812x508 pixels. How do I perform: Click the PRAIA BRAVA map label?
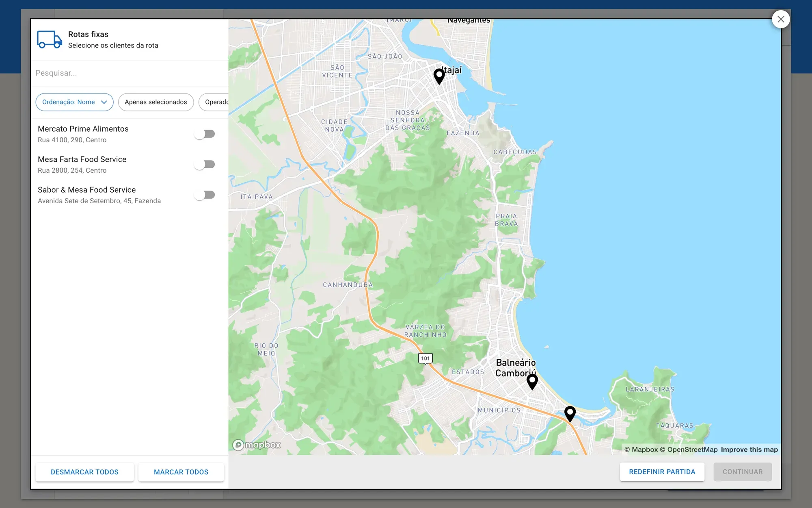(x=506, y=220)
